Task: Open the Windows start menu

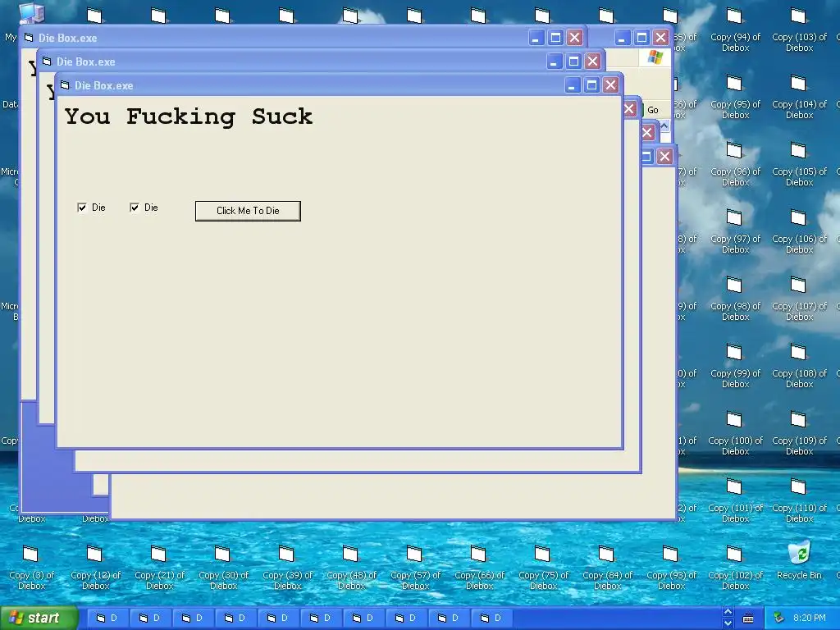Action: point(39,619)
